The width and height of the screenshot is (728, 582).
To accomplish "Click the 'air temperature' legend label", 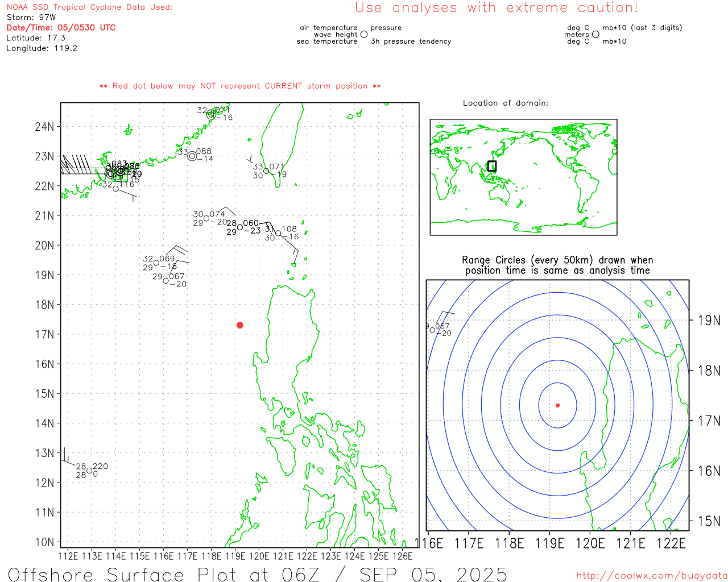I will point(329,27).
